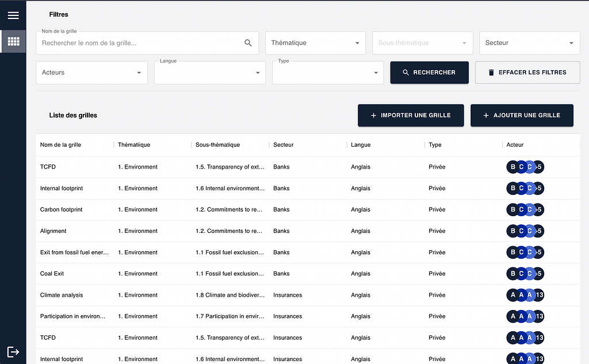Click the logout icon at the sidebar bottom
Screen dimensions: 589x364
[13, 351]
